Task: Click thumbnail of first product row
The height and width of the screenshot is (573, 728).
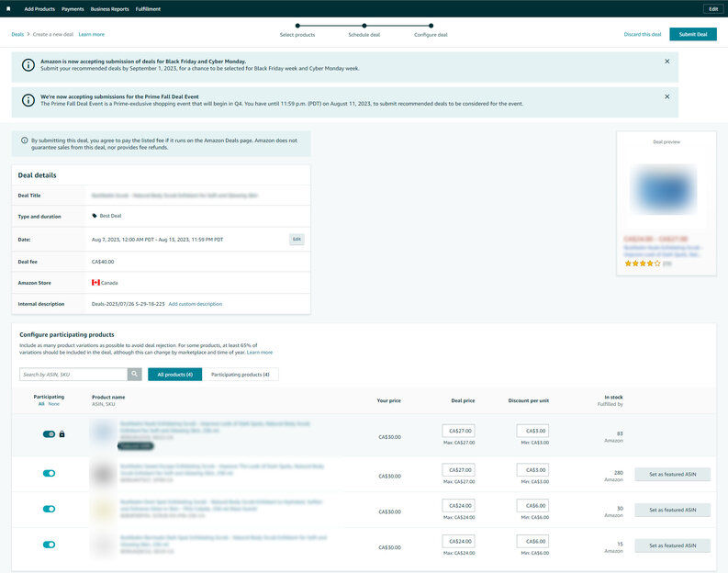Action: [103, 433]
